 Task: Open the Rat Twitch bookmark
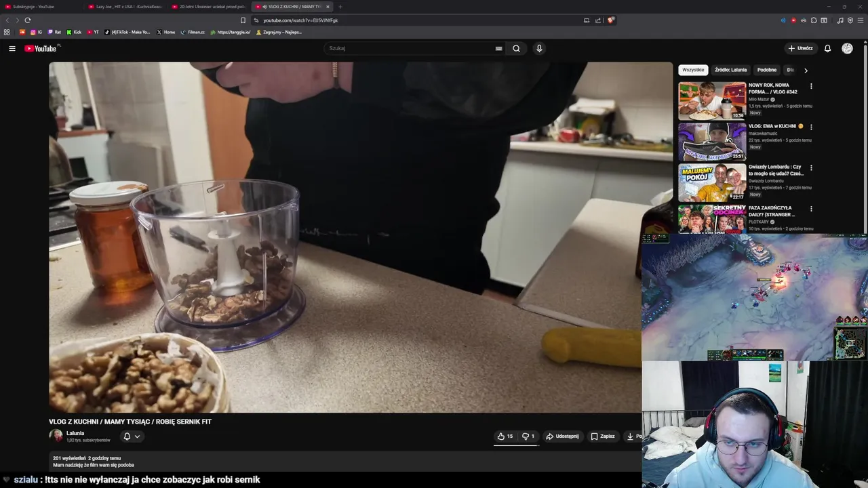tap(54, 32)
